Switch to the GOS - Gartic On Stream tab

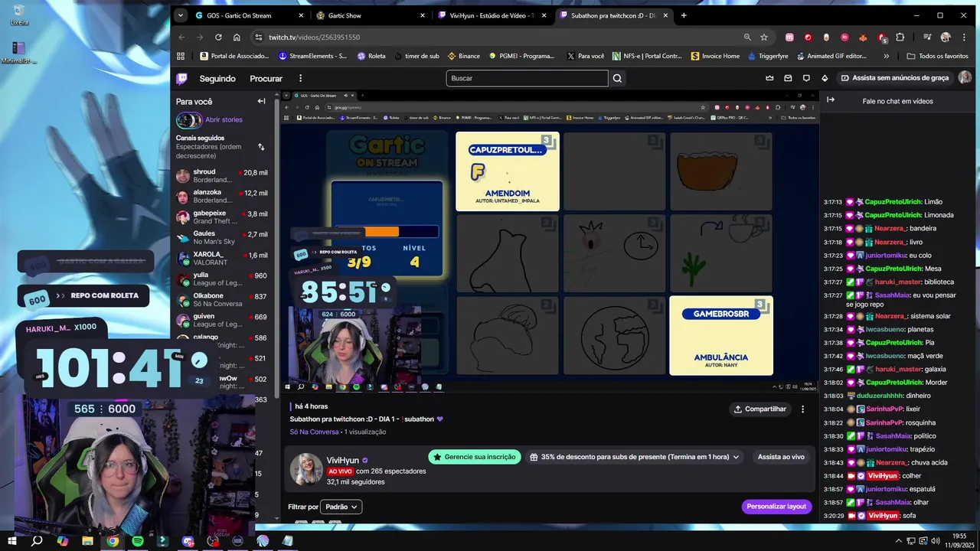[248, 15]
